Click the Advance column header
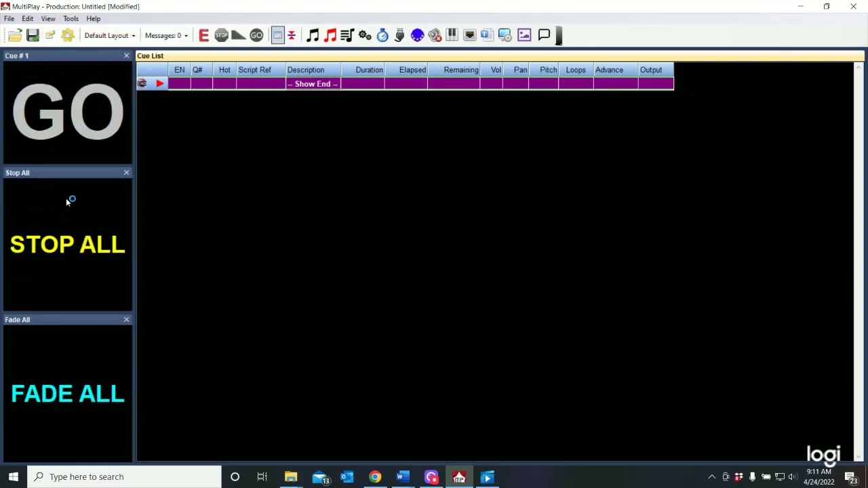This screenshot has height=488, width=868. [x=615, y=70]
